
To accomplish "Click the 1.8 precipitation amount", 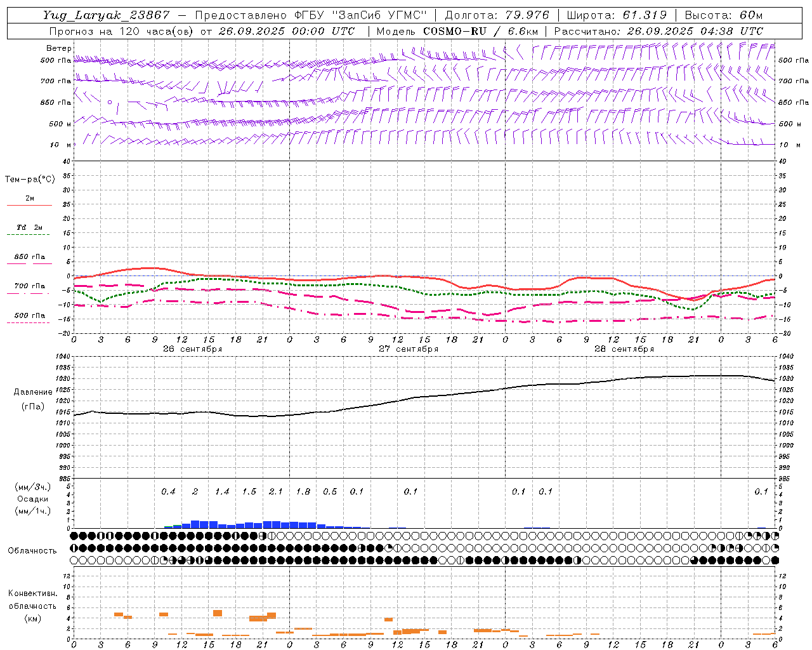I will pyautogui.click(x=303, y=491).
